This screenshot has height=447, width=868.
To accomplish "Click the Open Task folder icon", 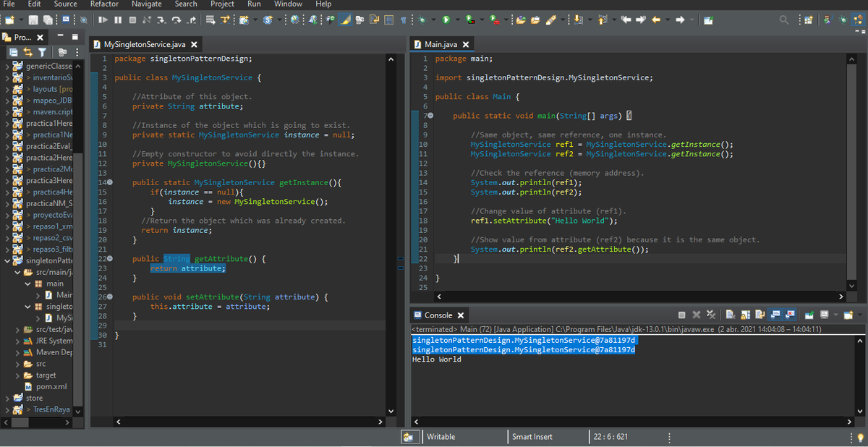I will point(535,20).
